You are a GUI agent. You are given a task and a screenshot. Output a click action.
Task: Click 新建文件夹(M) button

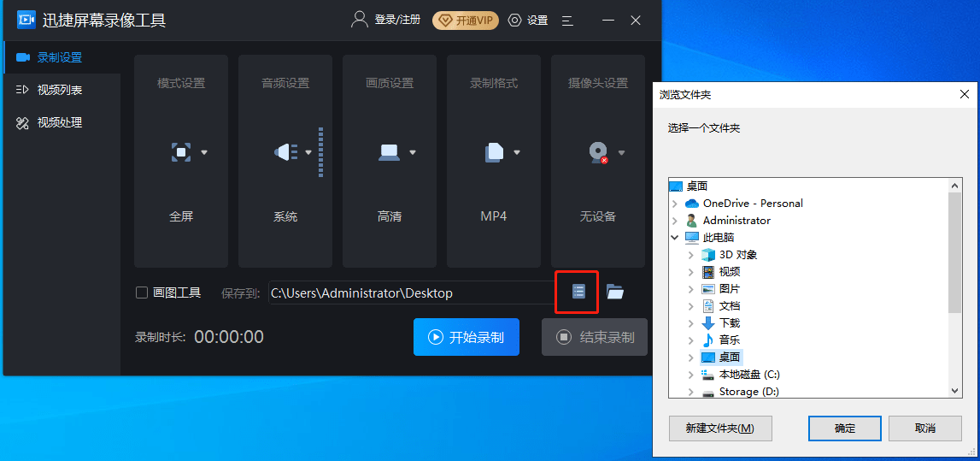click(x=720, y=428)
